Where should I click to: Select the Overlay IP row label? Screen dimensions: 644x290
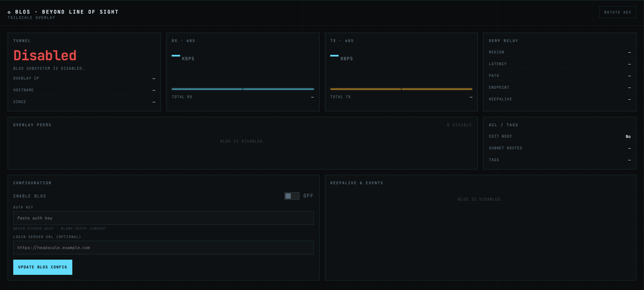pos(26,78)
